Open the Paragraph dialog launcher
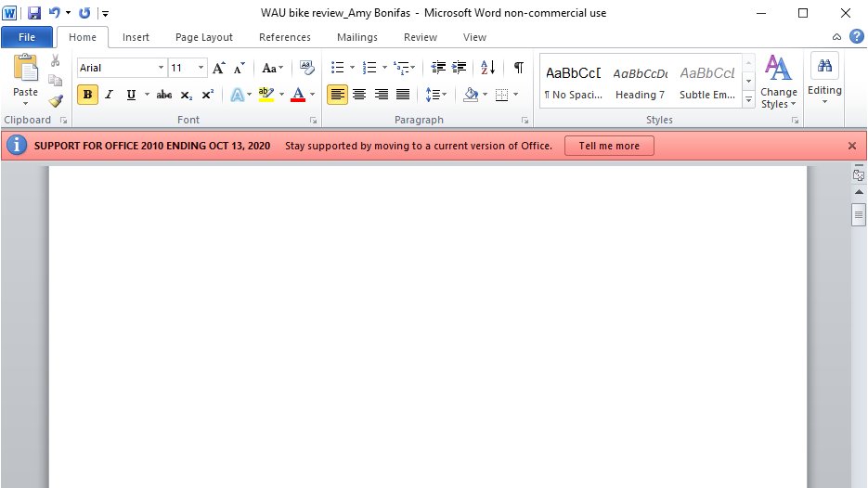The height and width of the screenshot is (488, 868). pos(525,120)
